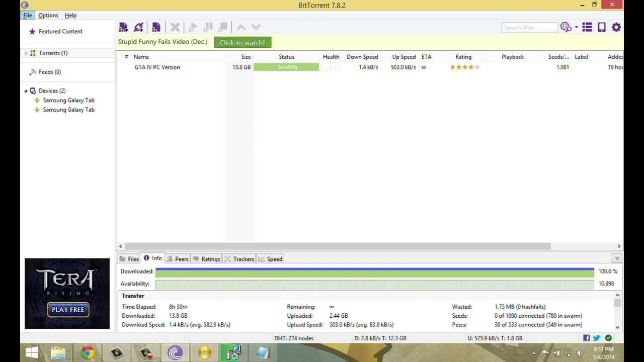Click the Availability bar
Image resolution: width=644 pixels, height=362 pixels.
coord(374,284)
